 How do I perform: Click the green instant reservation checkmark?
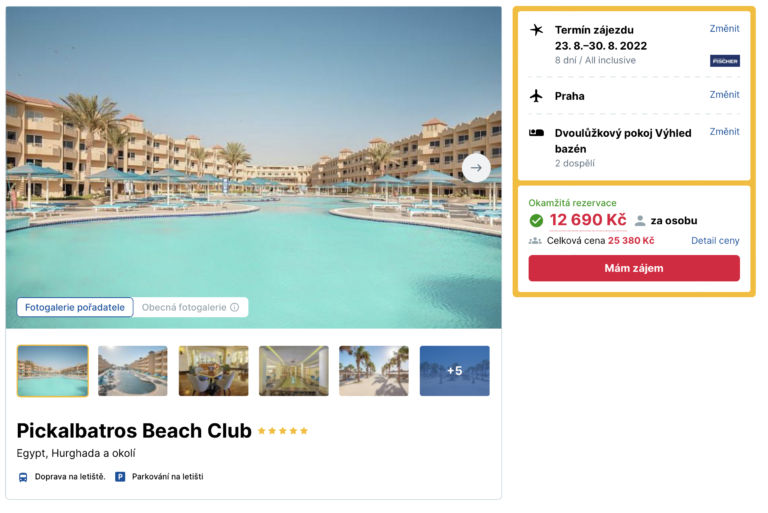[x=537, y=220]
